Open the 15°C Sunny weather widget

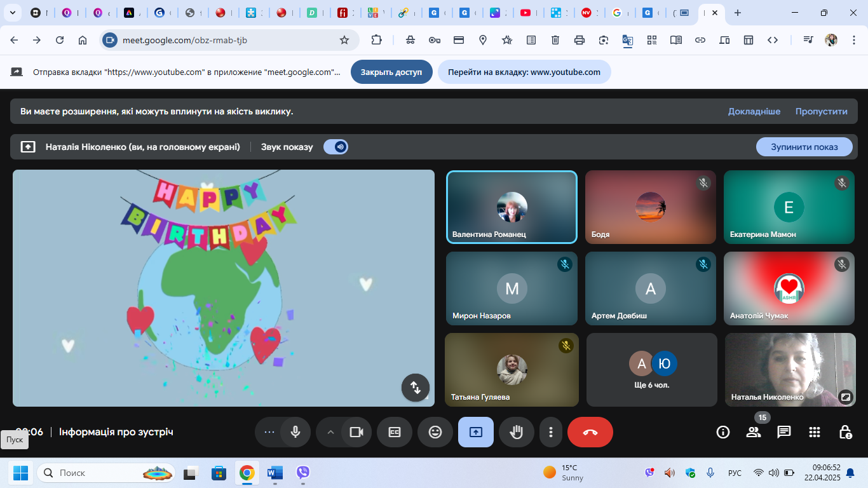pyautogui.click(x=564, y=473)
